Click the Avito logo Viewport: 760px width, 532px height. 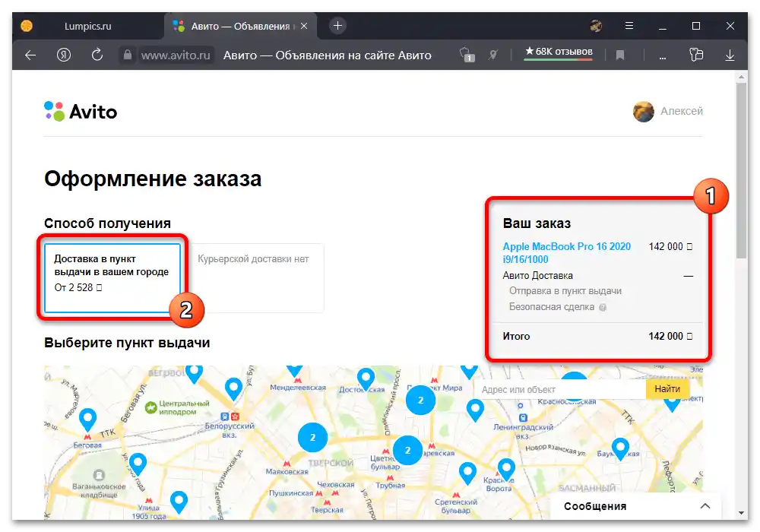(x=81, y=112)
